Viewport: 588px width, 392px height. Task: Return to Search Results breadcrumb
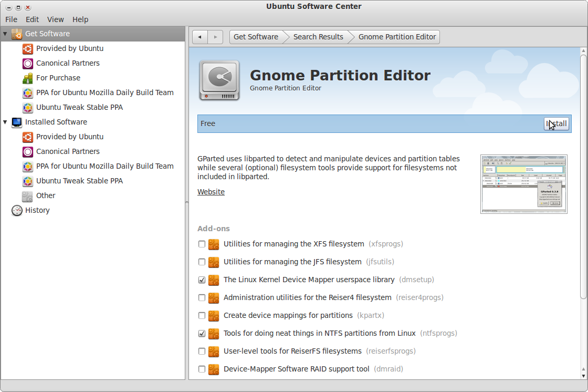tap(318, 37)
